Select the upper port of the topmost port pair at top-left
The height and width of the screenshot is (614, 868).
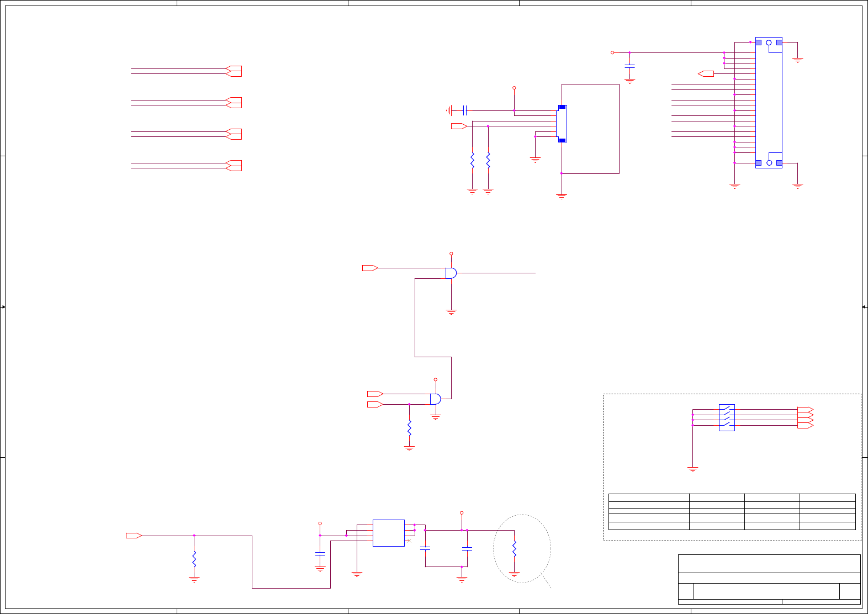coord(234,68)
